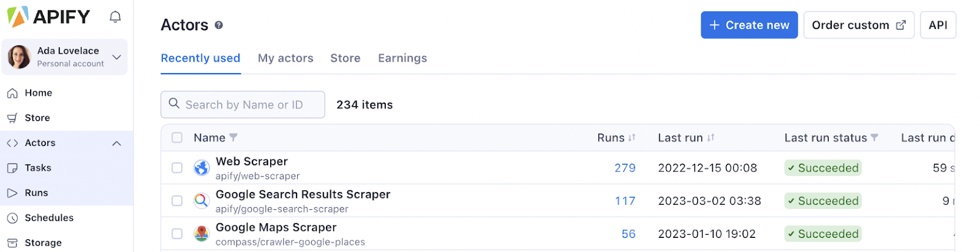
Task: Click the Apify logo
Action: pos(48,17)
